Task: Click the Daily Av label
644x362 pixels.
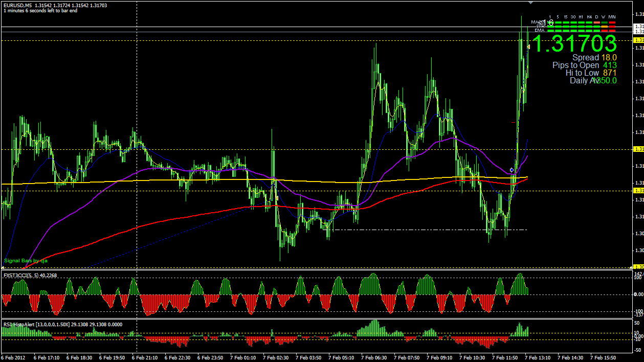Action: 584,80
